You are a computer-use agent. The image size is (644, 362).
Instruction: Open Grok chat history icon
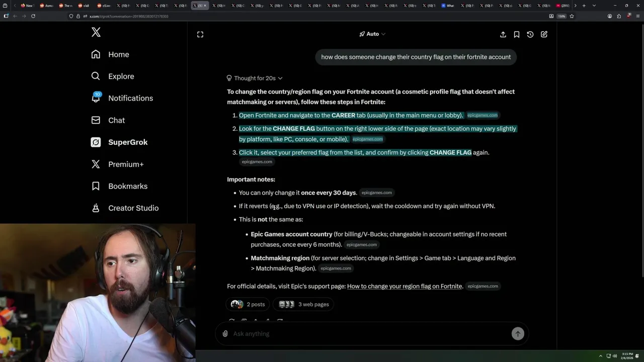(530, 34)
